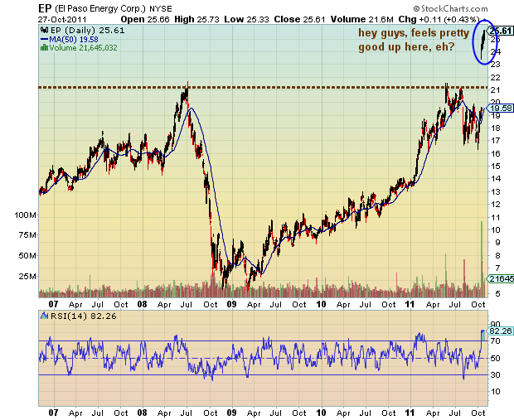Click the Chg +0.11 (+0.43%) value
514x420 pixels.
pos(439,19)
